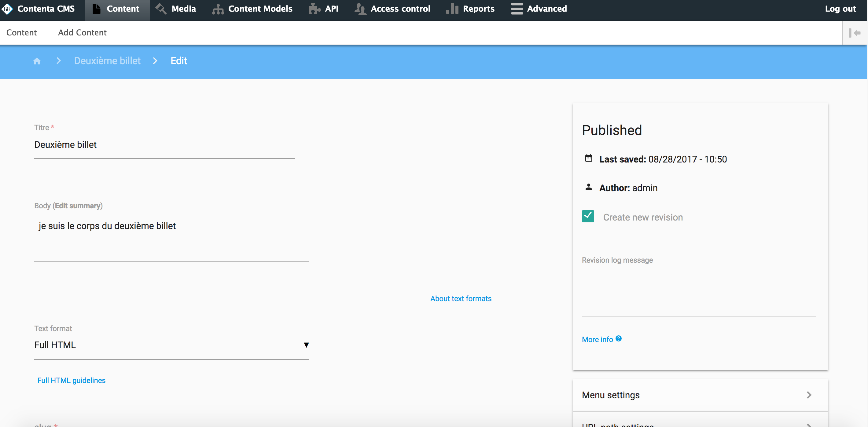The image size is (868, 427).
Task: Click Log out
Action: coord(840,9)
